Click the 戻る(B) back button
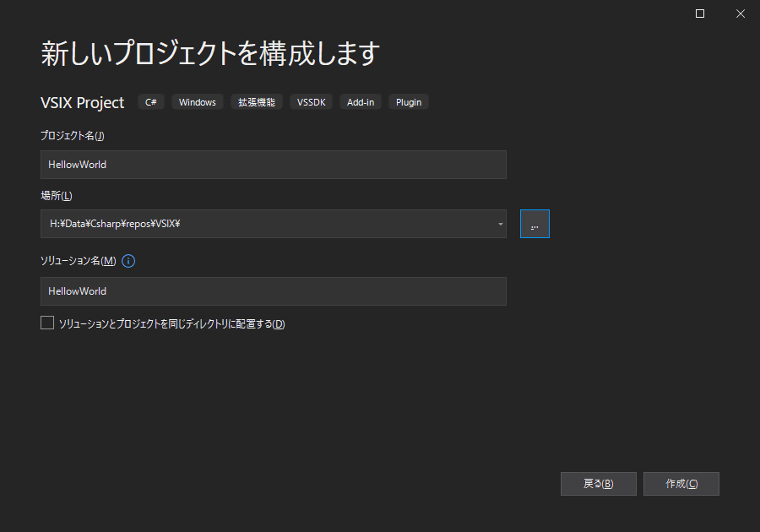Screen dimensions: 760x532 click(x=598, y=484)
